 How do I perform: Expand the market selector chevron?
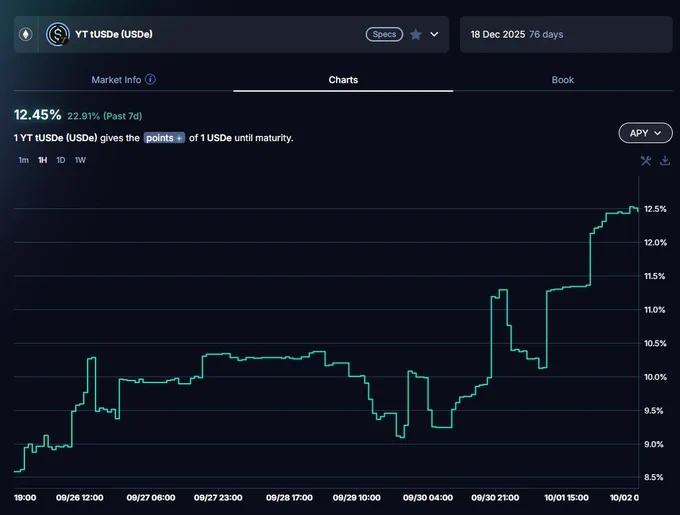click(434, 34)
